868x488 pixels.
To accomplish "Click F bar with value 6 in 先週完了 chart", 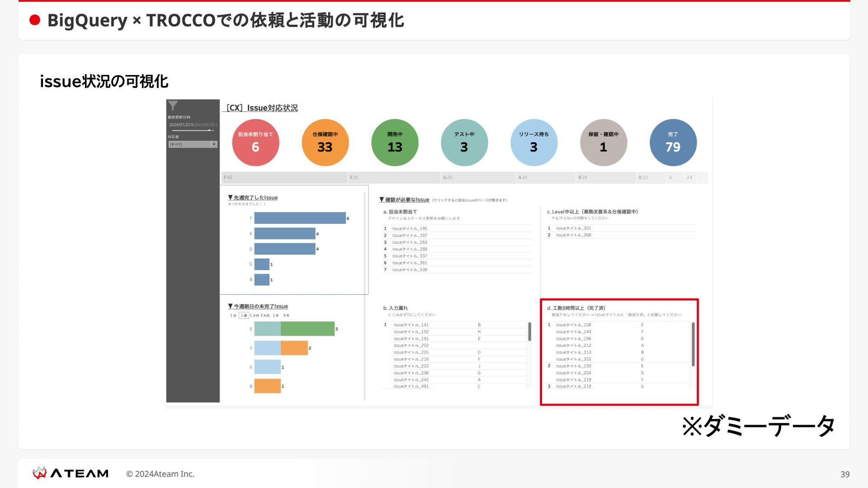I will coord(300,218).
